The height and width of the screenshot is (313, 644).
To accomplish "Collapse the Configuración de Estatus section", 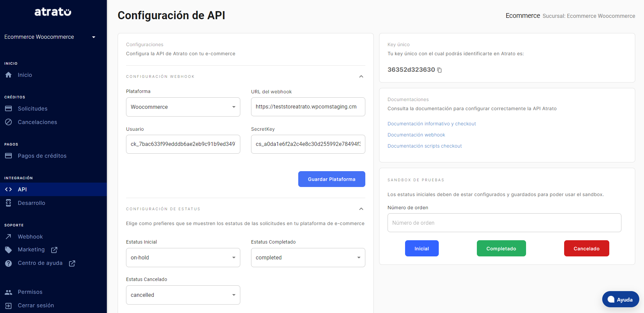I will 361,209.
